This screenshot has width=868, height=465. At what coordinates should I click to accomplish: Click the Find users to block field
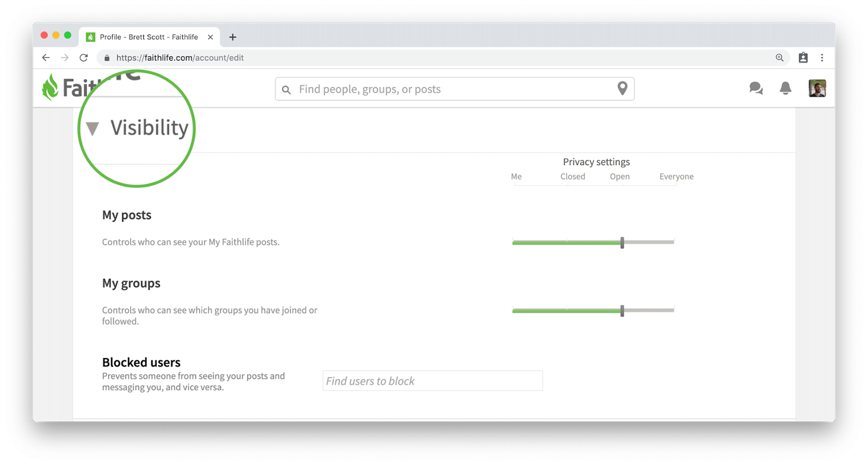(x=432, y=381)
